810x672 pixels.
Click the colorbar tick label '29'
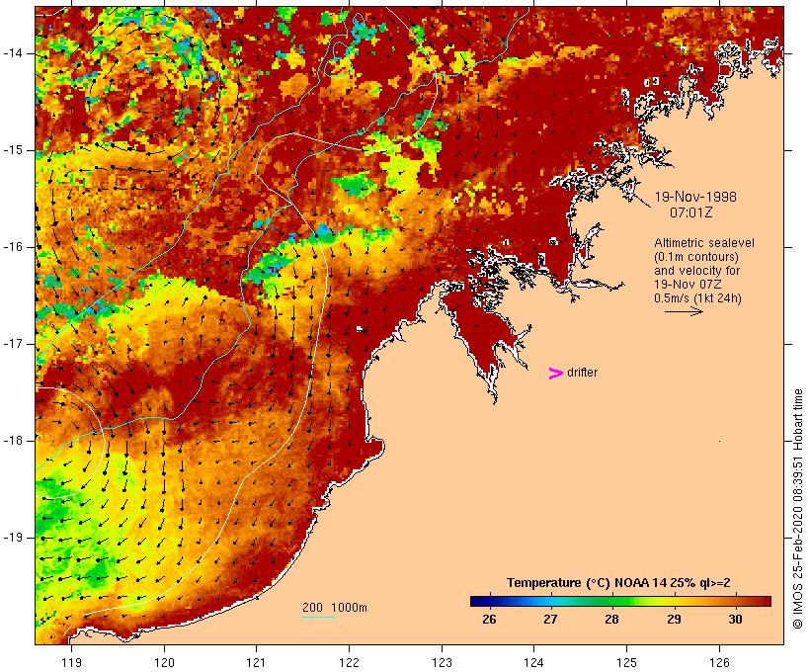coord(674,620)
